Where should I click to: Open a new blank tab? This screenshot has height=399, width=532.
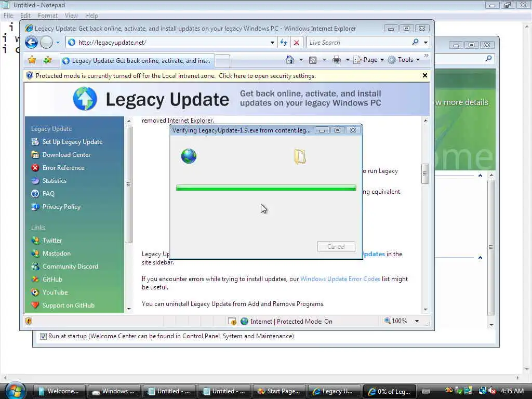222,61
